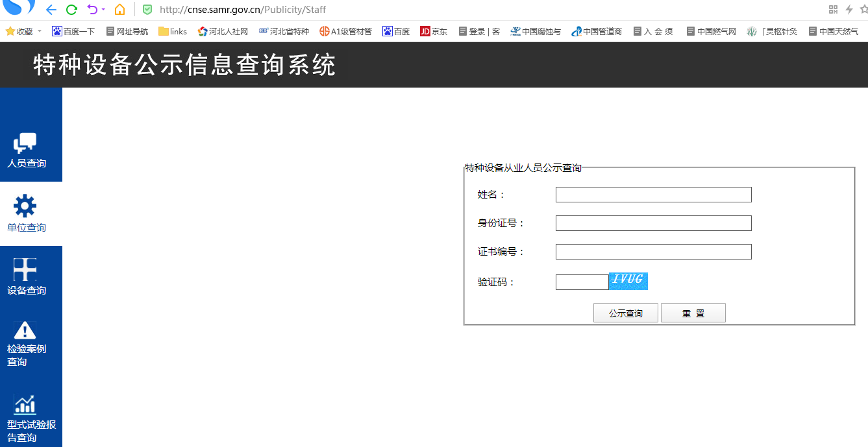Refresh the IVUG captcha image
The image size is (868, 447).
click(x=628, y=281)
